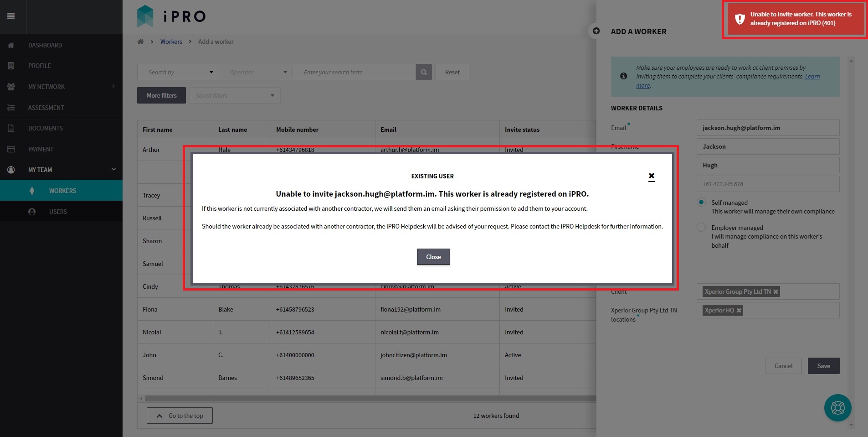Click the +61412589654 mobile number cell

323,332
